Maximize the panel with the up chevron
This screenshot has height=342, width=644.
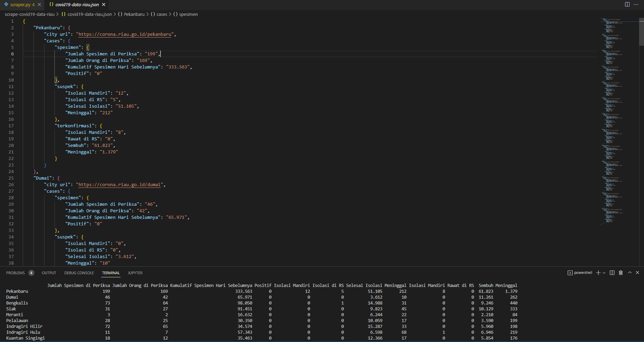click(630, 272)
